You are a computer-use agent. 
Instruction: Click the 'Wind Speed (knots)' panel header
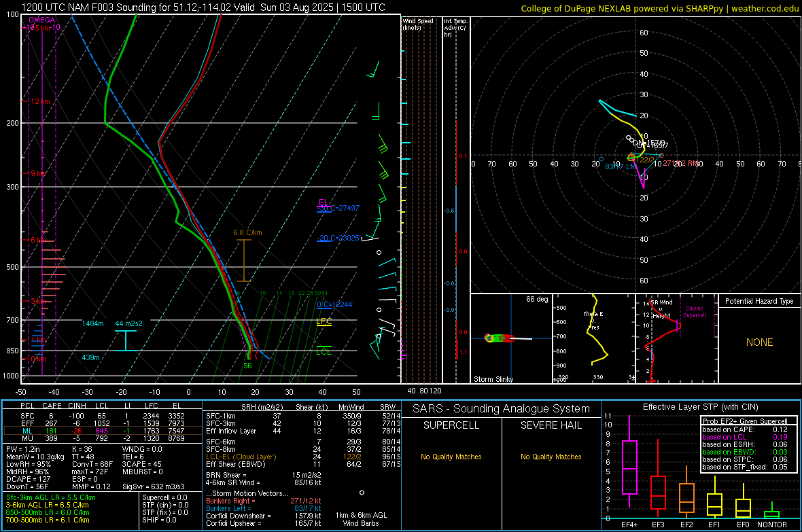coord(418,24)
